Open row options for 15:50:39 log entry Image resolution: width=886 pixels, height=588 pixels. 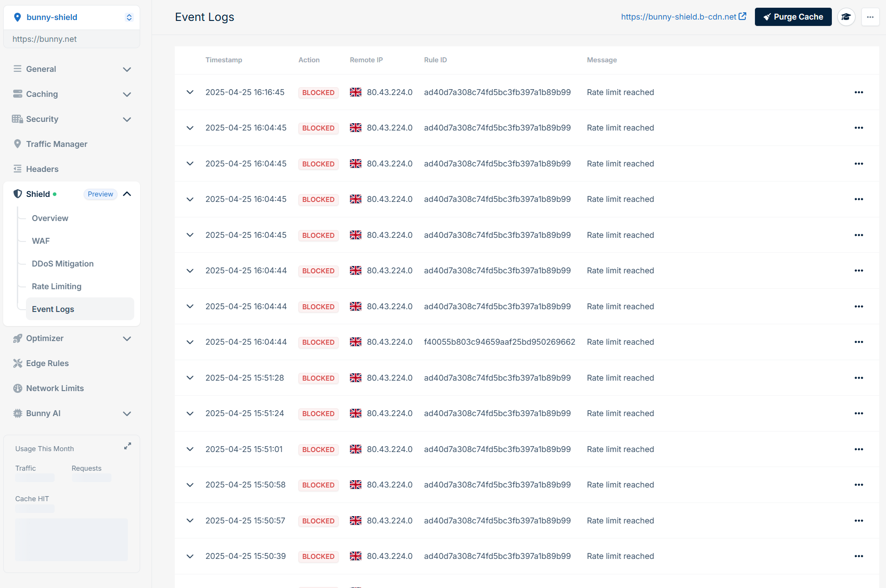pos(859,556)
